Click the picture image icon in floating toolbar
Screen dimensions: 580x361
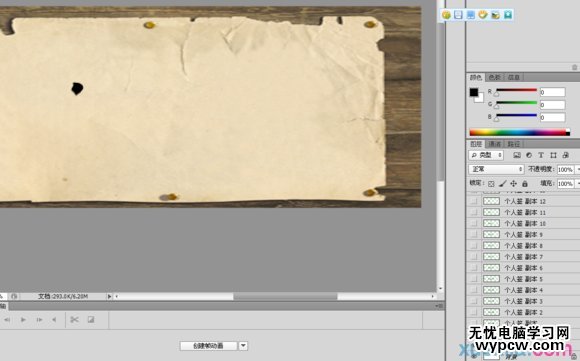[x=495, y=15]
